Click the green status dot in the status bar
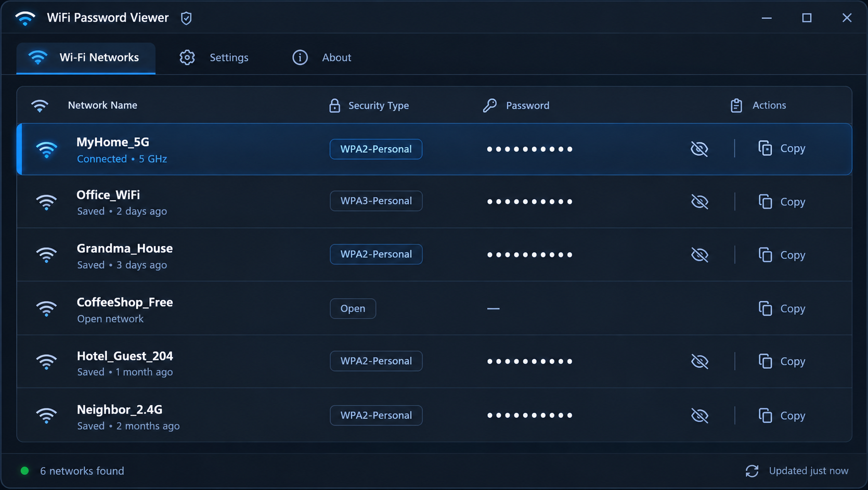 point(24,471)
